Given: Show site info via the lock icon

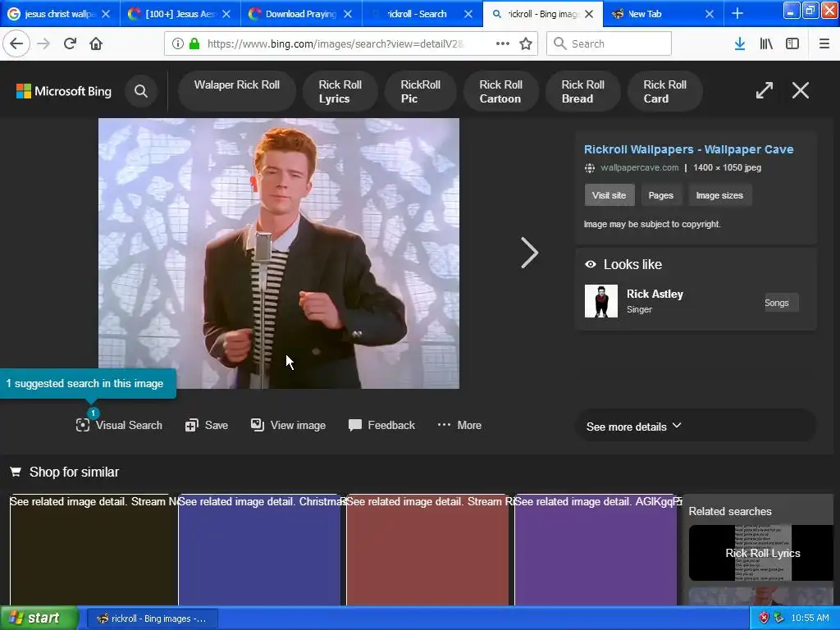Looking at the screenshot, I should coord(194,44).
